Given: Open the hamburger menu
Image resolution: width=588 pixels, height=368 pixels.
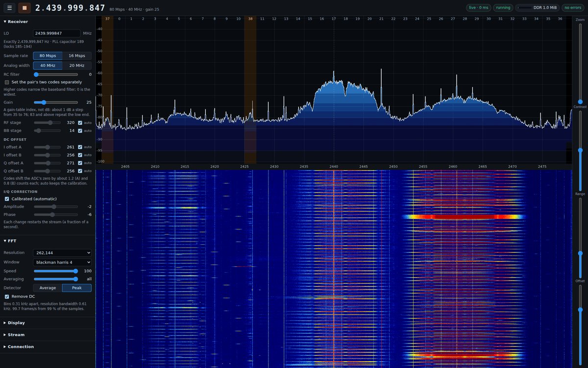Looking at the screenshot, I should (x=10, y=8).
